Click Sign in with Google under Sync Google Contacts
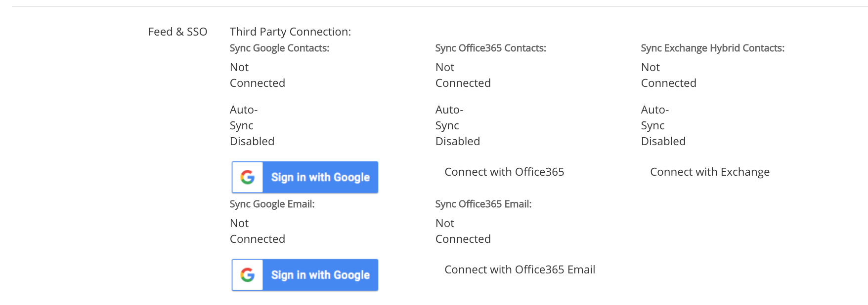This screenshot has height=305, width=868. click(305, 177)
